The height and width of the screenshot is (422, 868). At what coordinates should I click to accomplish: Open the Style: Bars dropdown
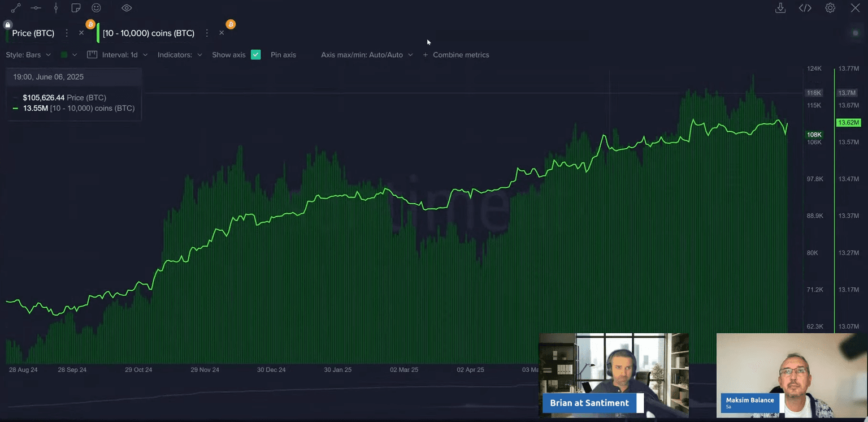click(x=28, y=55)
